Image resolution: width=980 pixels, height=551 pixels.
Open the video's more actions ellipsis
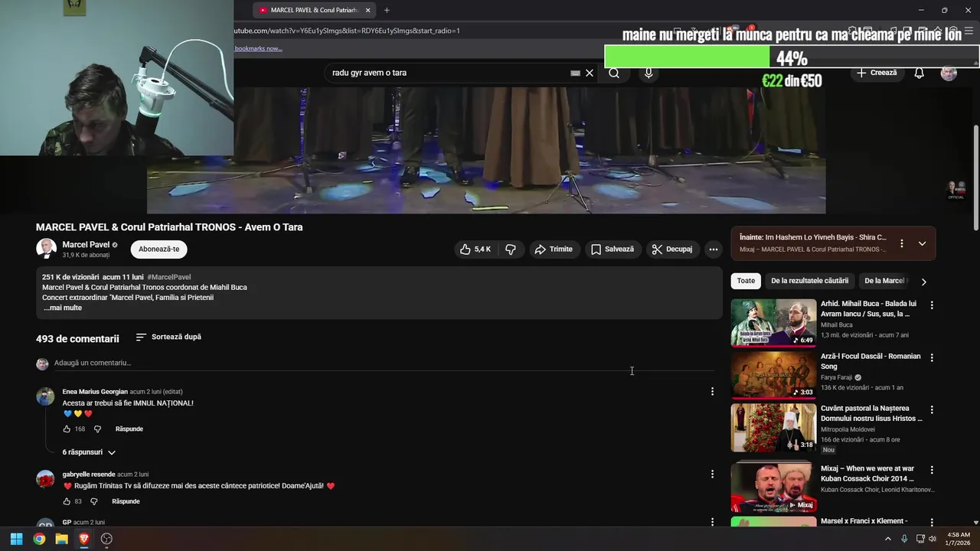tap(713, 249)
